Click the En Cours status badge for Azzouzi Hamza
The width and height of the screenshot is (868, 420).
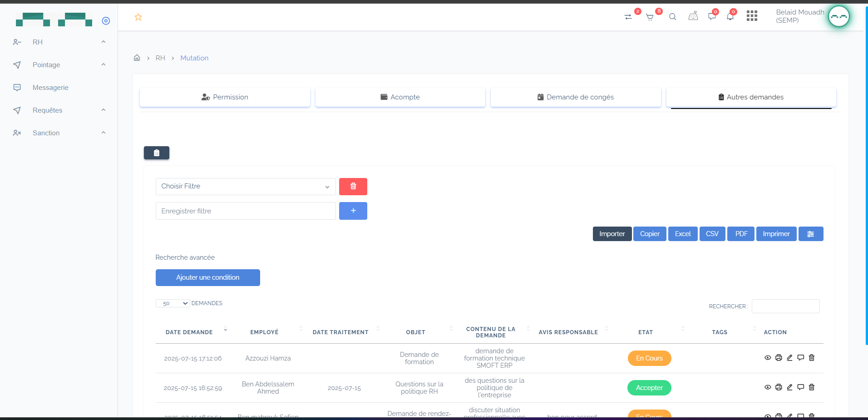pos(649,358)
